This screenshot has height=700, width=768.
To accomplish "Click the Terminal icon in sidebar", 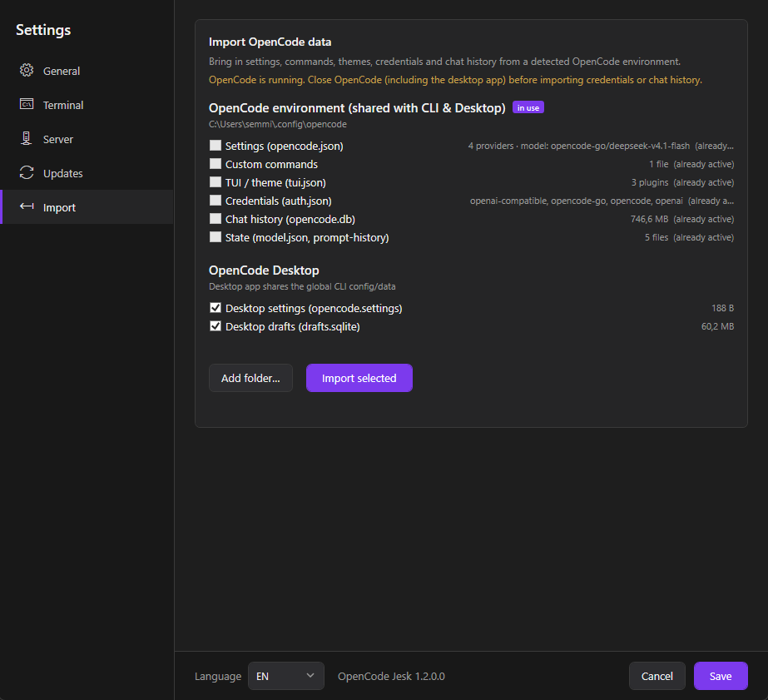I will click(x=27, y=104).
